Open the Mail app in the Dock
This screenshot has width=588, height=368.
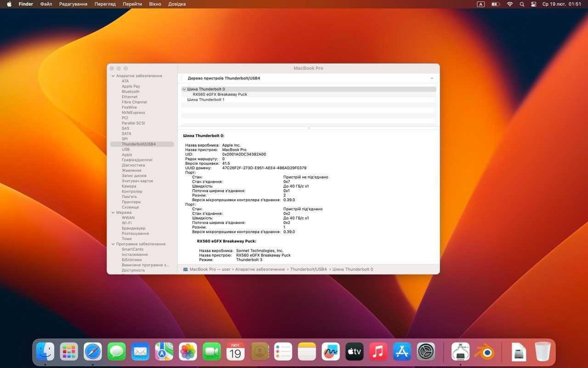140,352
